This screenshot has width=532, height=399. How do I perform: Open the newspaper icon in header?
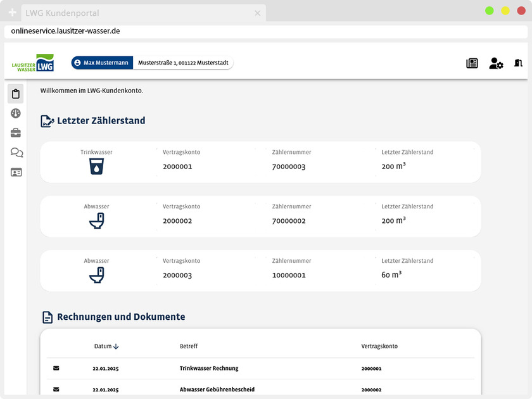tap(472, 63)
